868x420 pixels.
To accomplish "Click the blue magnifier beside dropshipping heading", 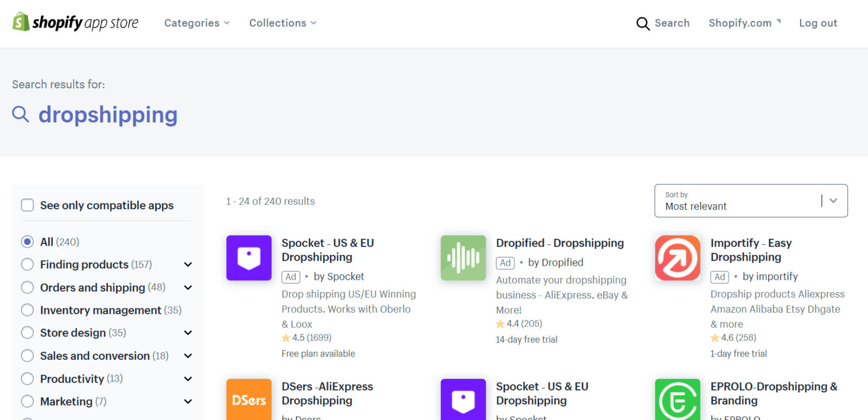I will (x=21, y=114).
